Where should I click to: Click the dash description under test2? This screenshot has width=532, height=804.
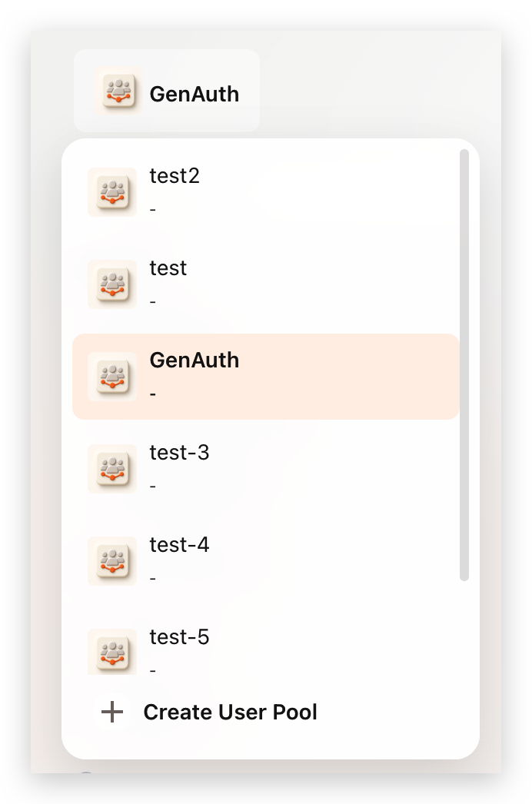click(x=153, y=210)
